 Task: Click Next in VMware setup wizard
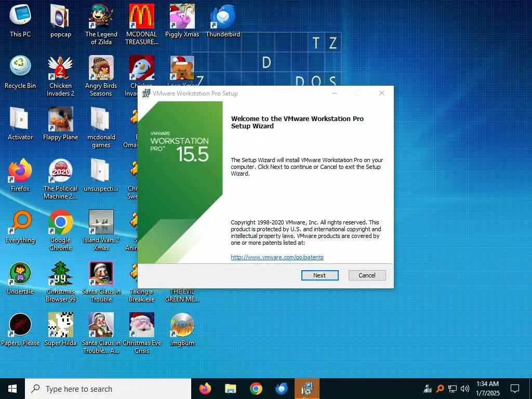320,275
